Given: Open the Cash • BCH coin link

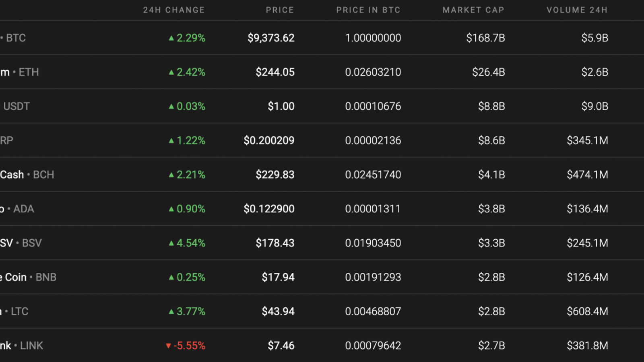Looking at the screenshot, I should click(27, 175).
